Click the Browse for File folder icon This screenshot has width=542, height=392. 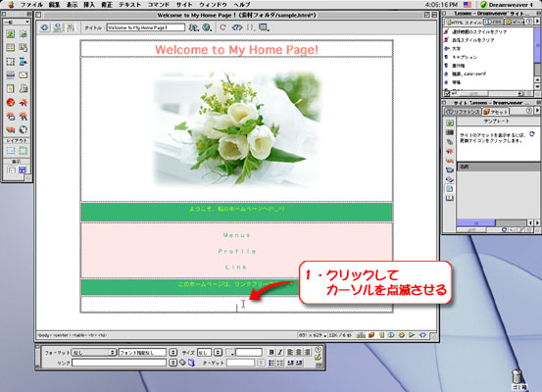coord(191,363)
